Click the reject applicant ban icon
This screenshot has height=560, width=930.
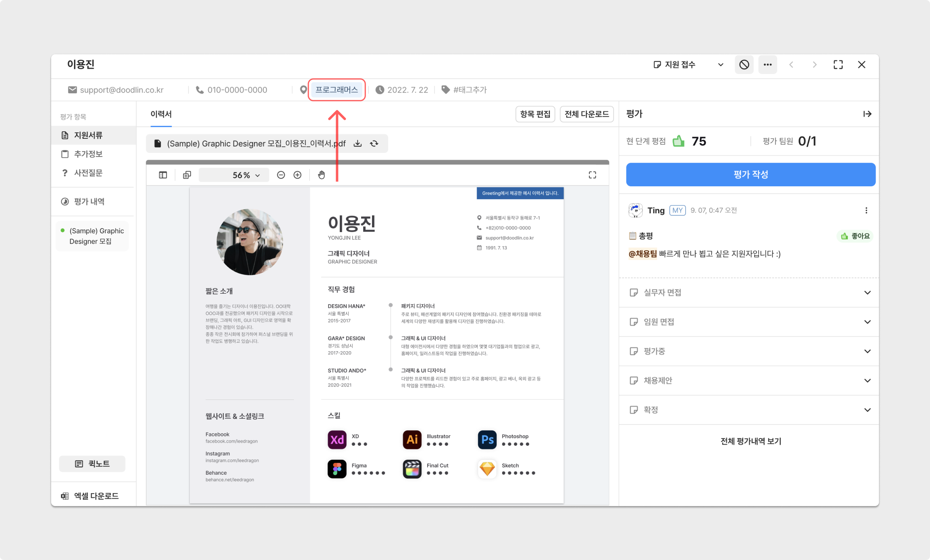744,65
